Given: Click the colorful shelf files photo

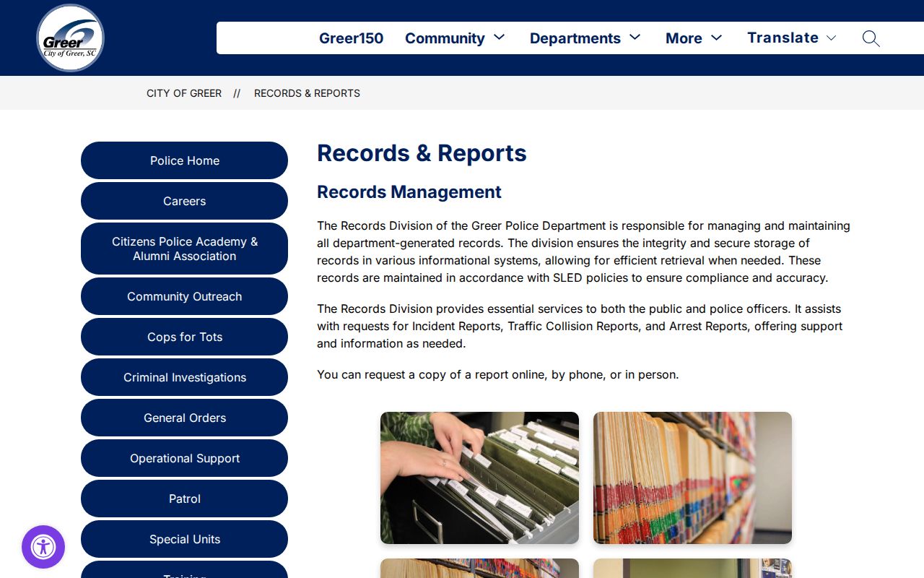Looking at the screenshot, I should pyautogui.click(x=692, y=478).
